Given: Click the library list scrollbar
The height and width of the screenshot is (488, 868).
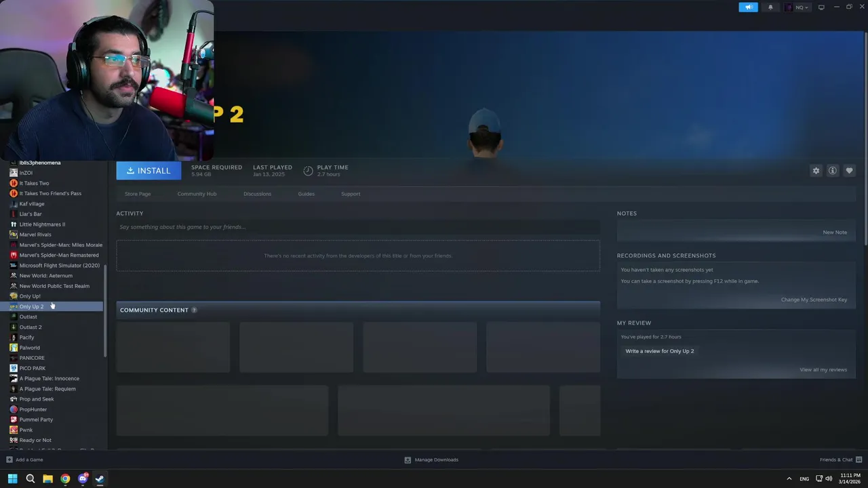Looking at the screenshot, I should (x=105, y=310).
